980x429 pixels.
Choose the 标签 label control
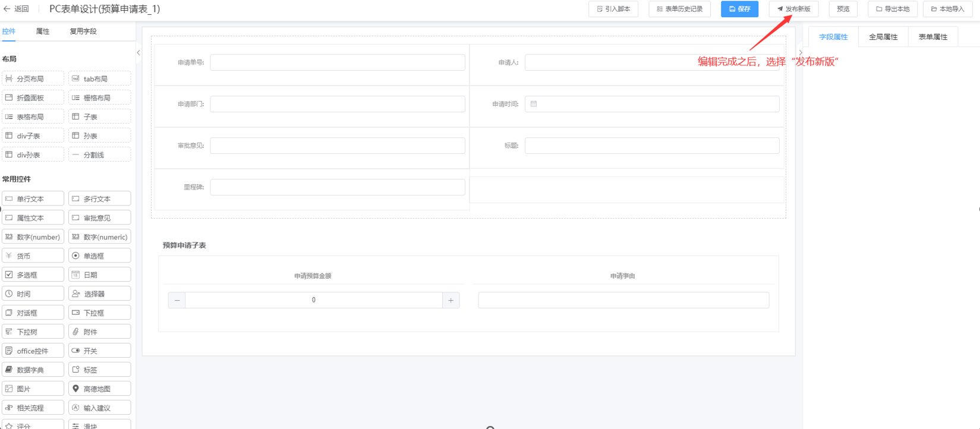pyautogui.click(x=100, y=370)
